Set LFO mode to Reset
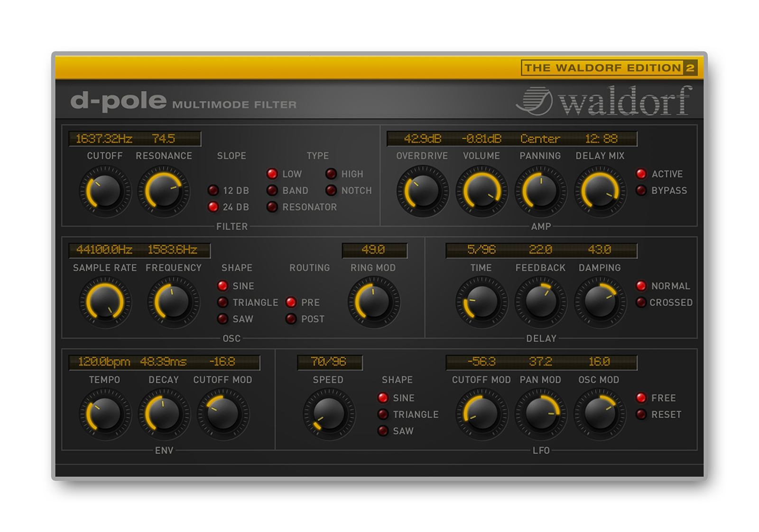 (x=641, y=414)
